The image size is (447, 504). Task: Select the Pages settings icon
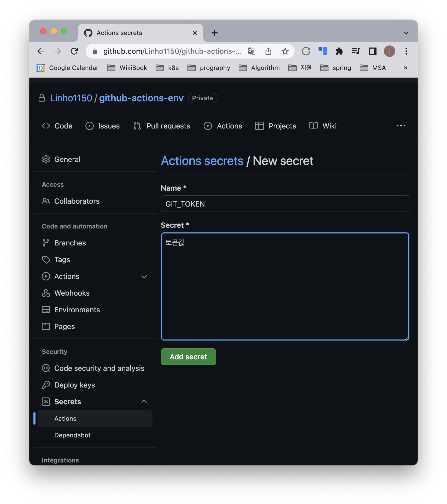46,326
